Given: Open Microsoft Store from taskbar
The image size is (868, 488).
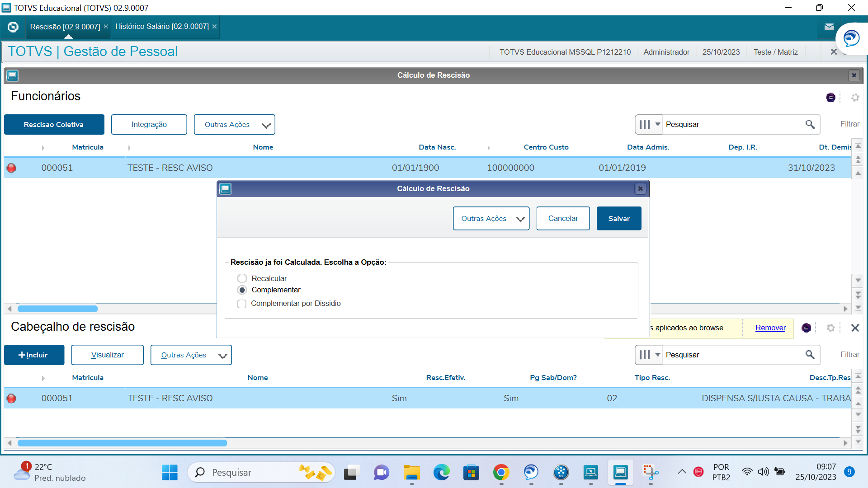Looking at the screenshot, I should [471, 473].
